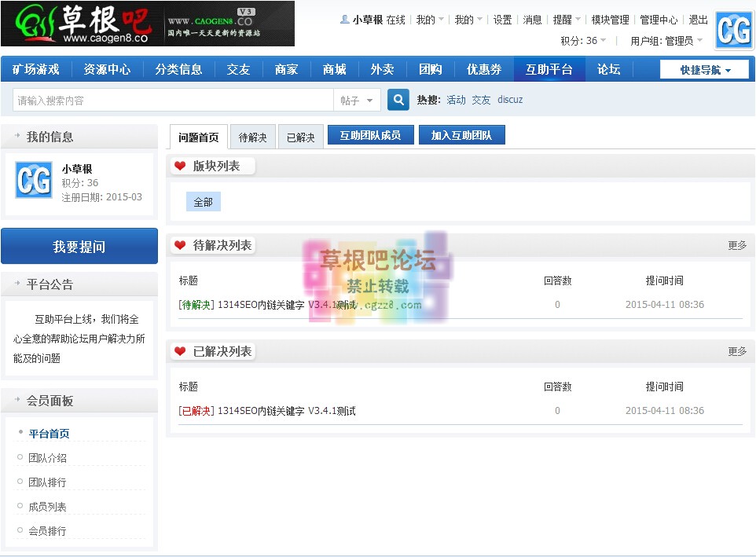Switch to the 待解决 tab

pyautogui.click(x=253, y=136)
